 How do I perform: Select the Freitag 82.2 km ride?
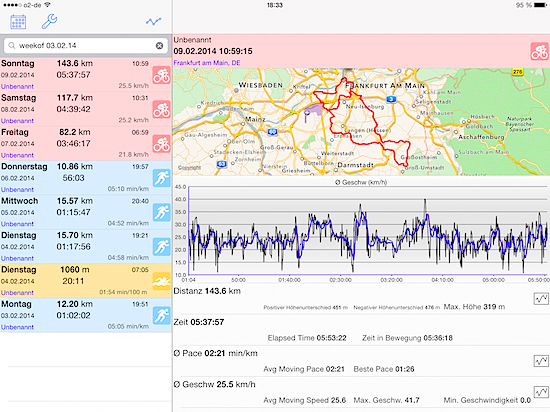pos(86,144)
